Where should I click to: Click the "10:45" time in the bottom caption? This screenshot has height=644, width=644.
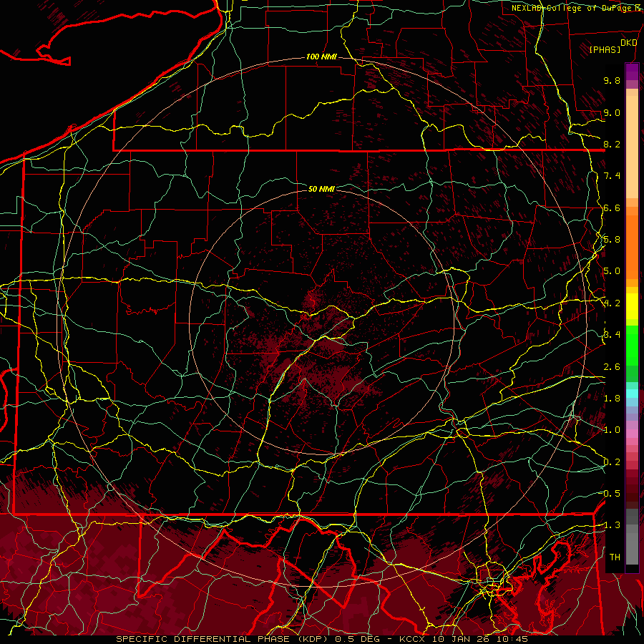514,639
